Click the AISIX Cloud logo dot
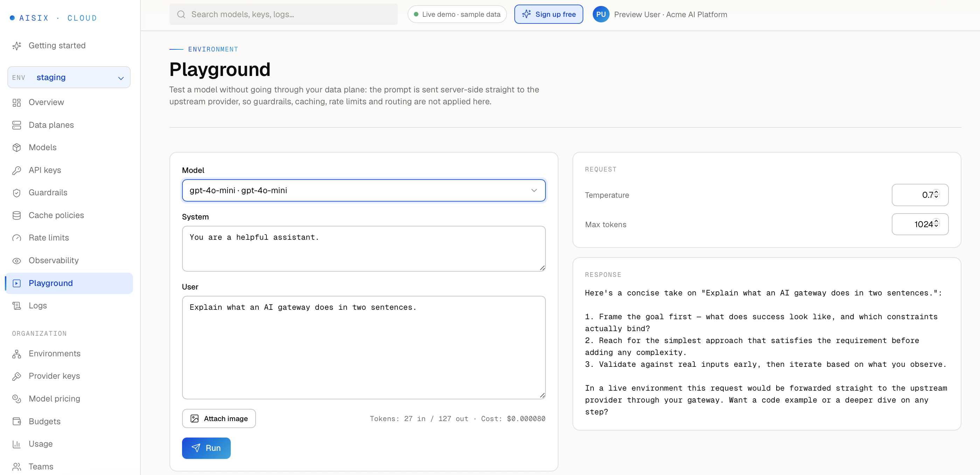The height and width of the screenshot is (475, 980). click(x=12, y=18)
